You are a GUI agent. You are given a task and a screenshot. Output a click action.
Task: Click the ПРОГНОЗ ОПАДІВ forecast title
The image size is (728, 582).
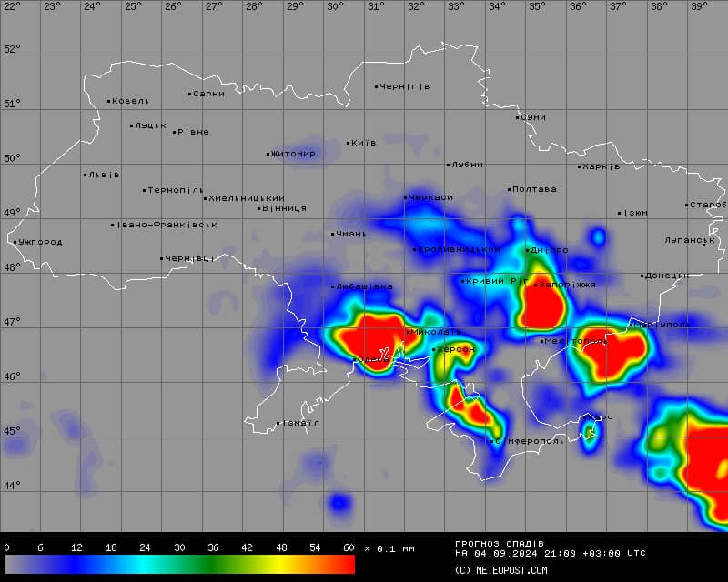(500, 543)
